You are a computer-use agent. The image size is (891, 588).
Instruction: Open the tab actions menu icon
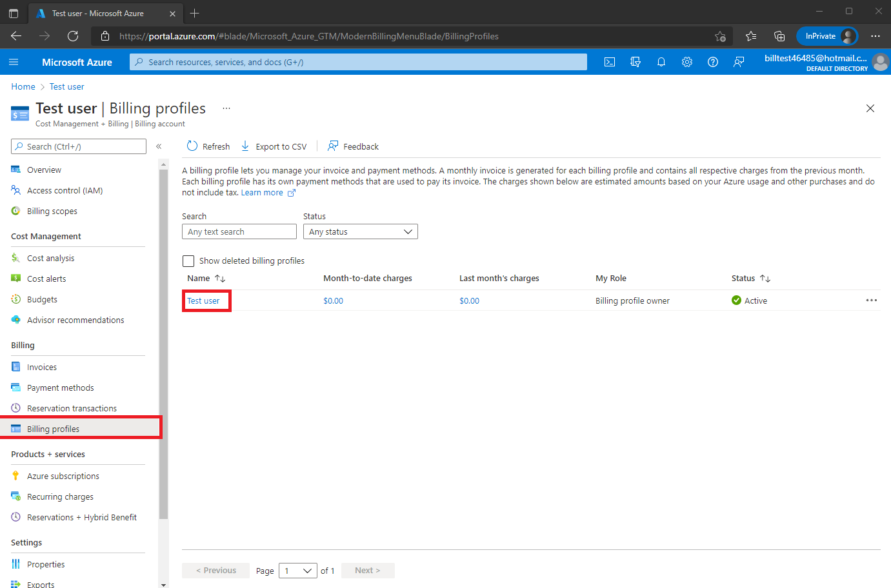click(x=14, y=13)
